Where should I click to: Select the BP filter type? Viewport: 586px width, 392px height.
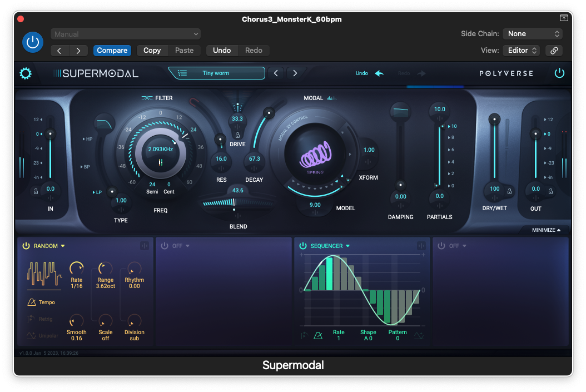86,167
